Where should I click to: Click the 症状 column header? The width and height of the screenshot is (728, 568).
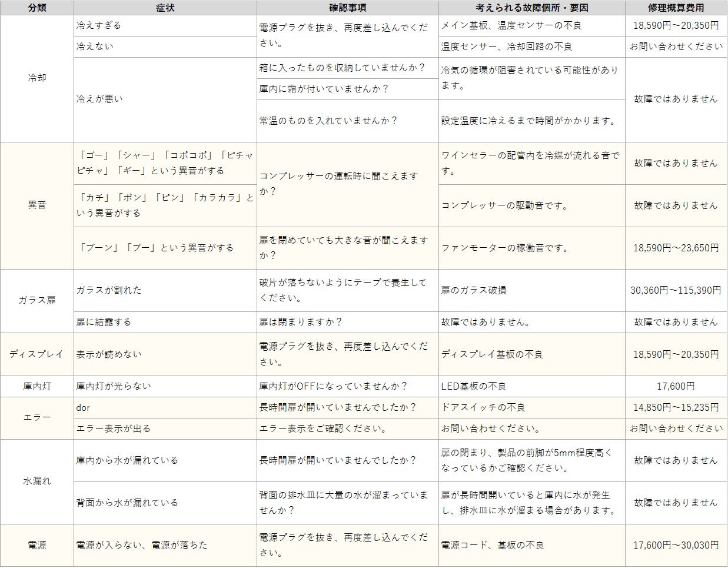pos(165,8)
